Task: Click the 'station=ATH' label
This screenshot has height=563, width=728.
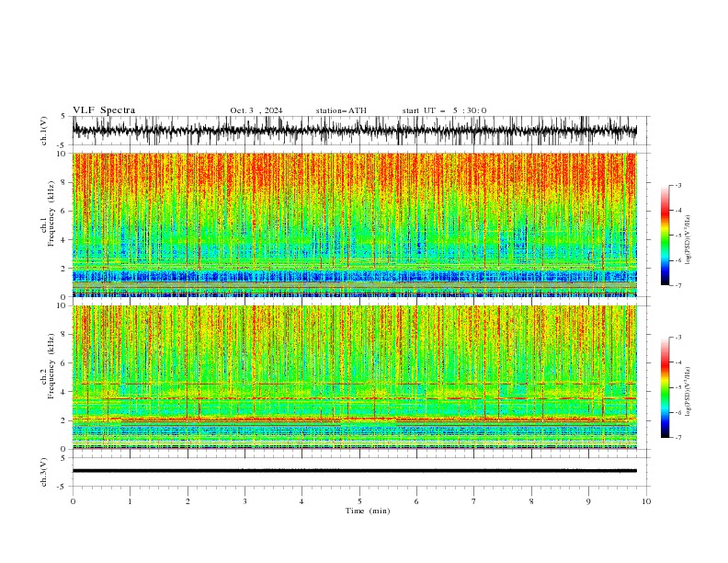Action: pyautogui.click(x=341, y=110)
